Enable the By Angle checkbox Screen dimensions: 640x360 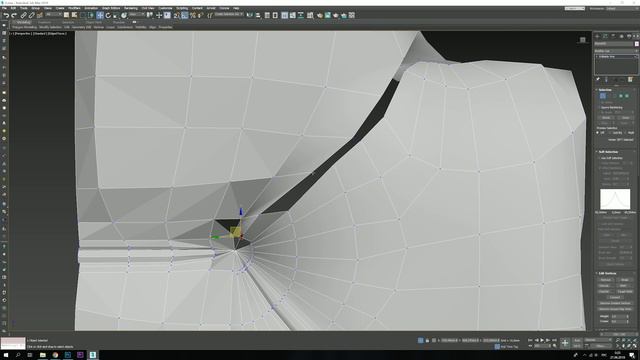pyautogui.click(x=599, y=112)
